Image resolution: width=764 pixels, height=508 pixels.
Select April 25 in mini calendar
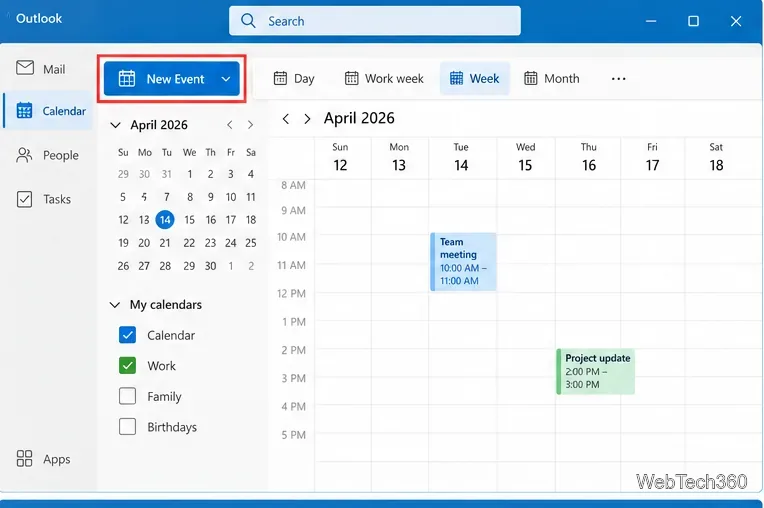tap(250, 243)
